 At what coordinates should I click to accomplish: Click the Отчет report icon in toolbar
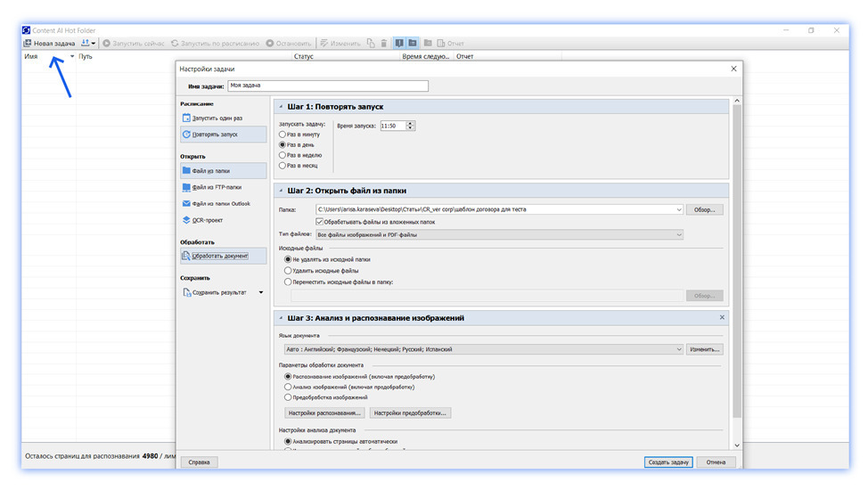pos(441,43)
